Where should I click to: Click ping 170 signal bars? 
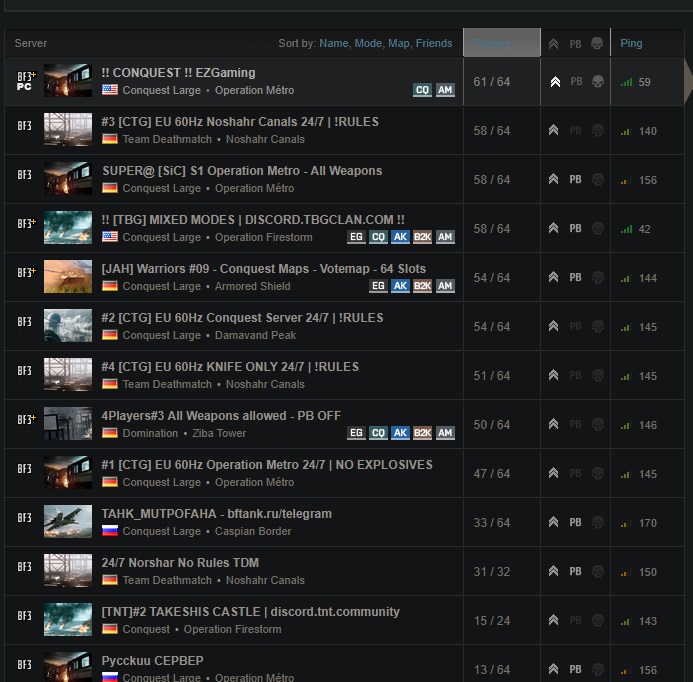(624, 524)
